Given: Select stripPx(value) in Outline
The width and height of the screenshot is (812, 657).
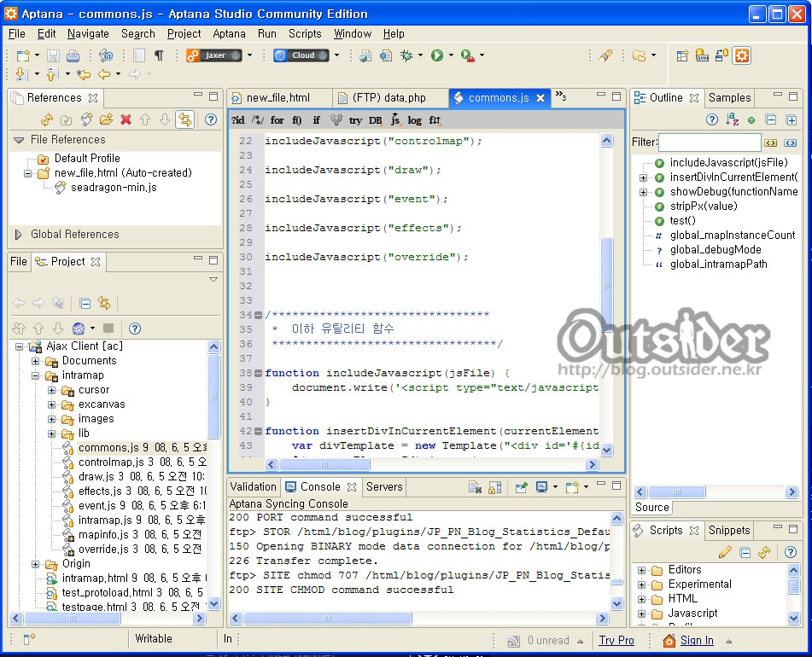Looking at the screenshot, I should 704,206.
